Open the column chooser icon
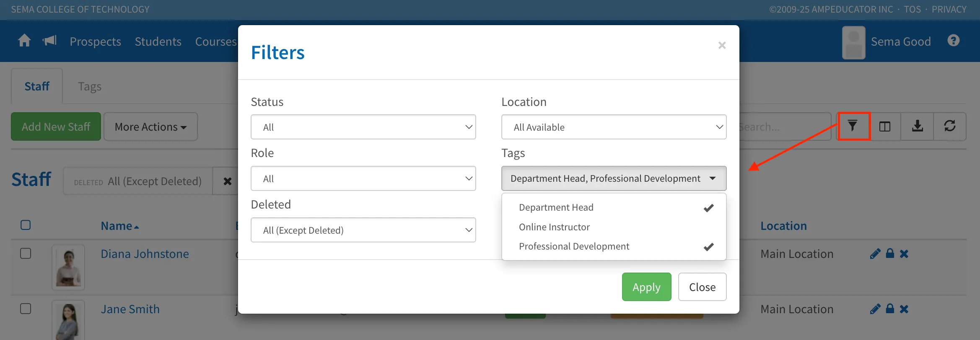Screen dimensions: 980x340 click(885, 126)
